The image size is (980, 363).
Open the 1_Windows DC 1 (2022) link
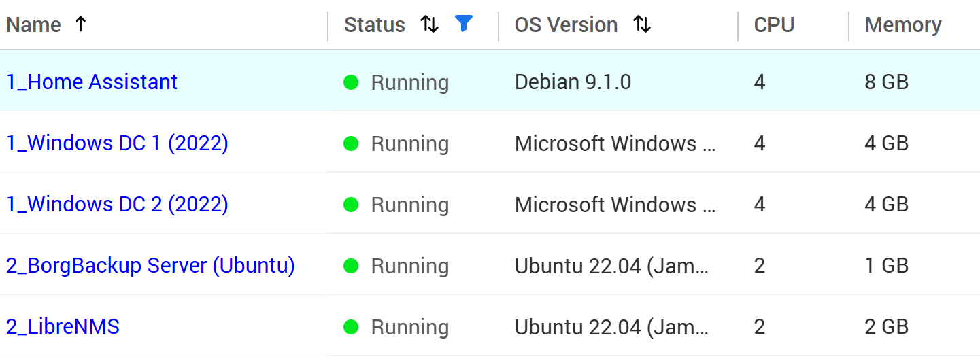[117, 143]
